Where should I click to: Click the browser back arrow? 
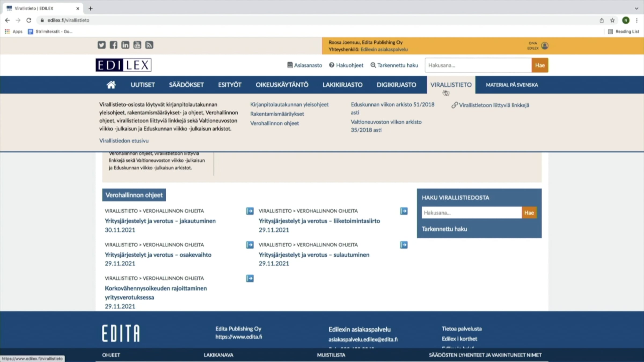[x=7, y=20]
